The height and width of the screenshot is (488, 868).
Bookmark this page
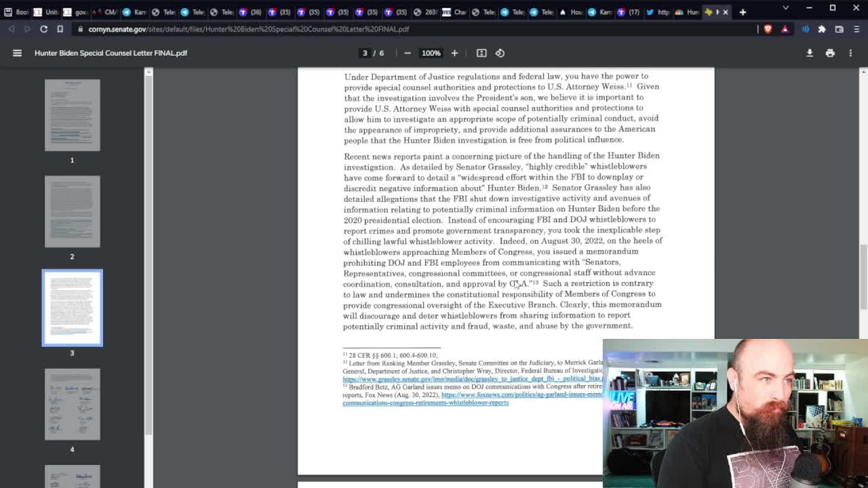point(60,29)
